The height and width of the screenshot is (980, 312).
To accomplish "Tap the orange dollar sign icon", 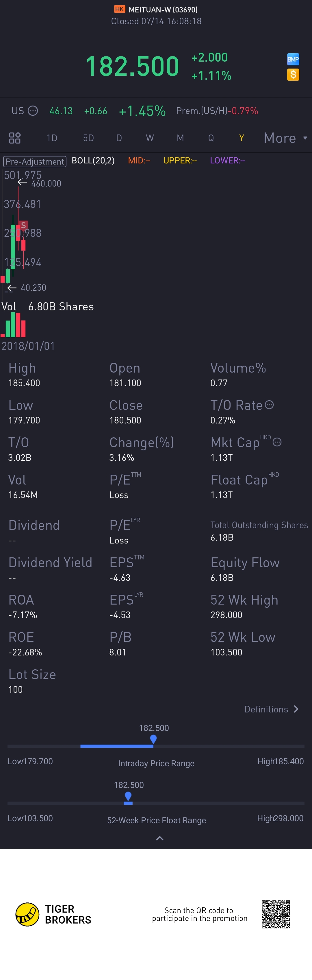I will (293, 75).
